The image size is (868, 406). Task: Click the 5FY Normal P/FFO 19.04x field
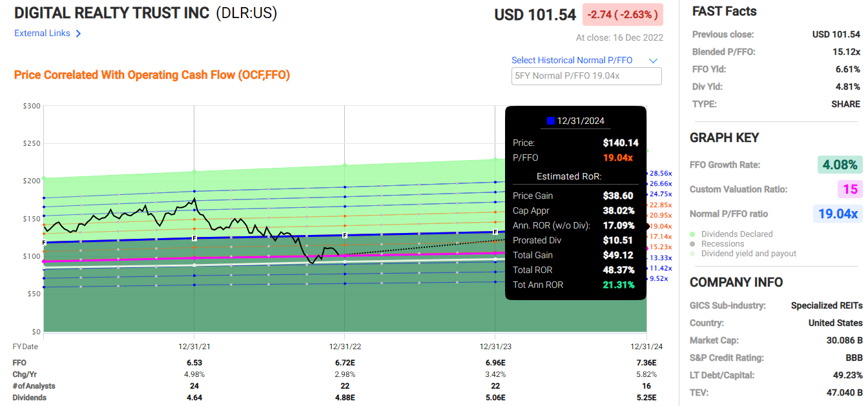(586, 76)
